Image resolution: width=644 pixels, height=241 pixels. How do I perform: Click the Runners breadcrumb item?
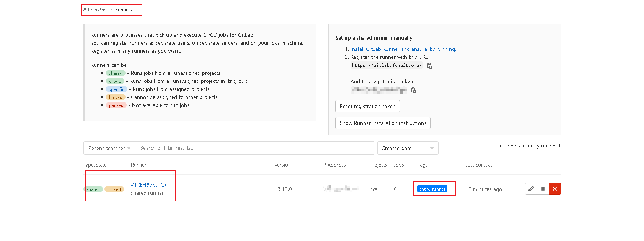click(123, 10)
